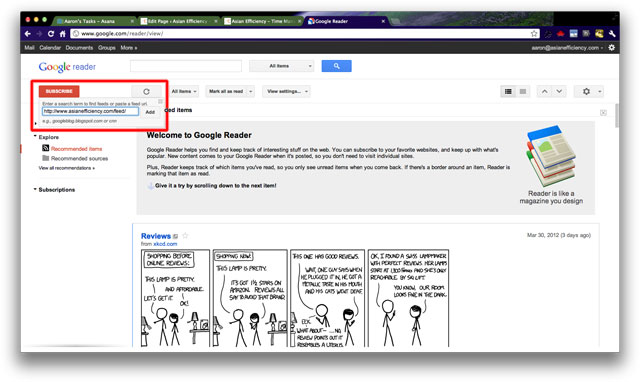Collapse the Subscriptions section
The width and height of the screenshot is (640, 382).
pos(35,189)
